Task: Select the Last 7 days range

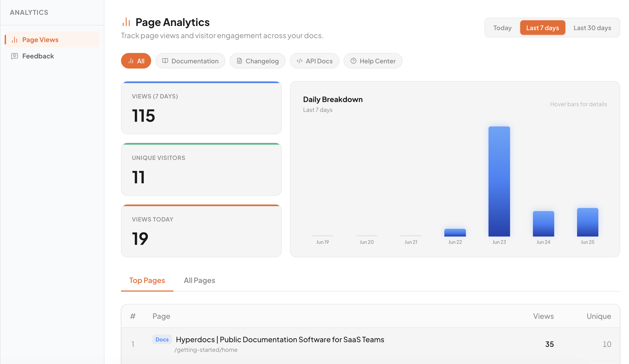Action: coord(543,28)
